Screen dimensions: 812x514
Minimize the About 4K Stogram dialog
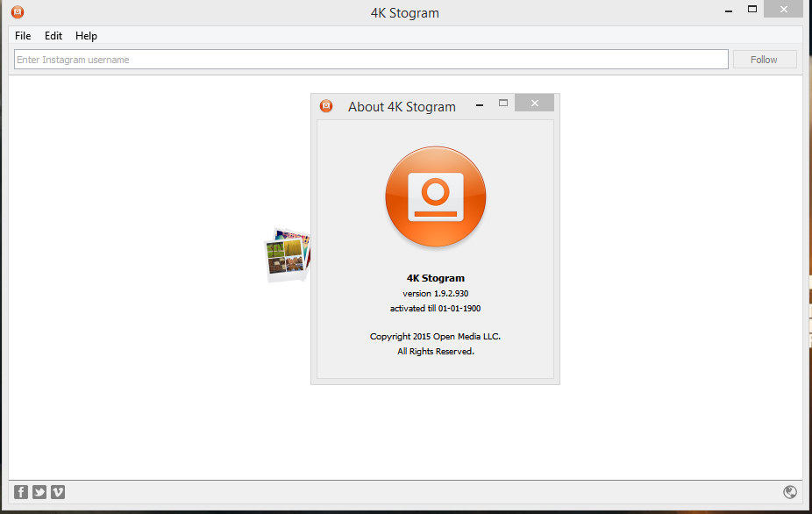(x=480, y=103)
